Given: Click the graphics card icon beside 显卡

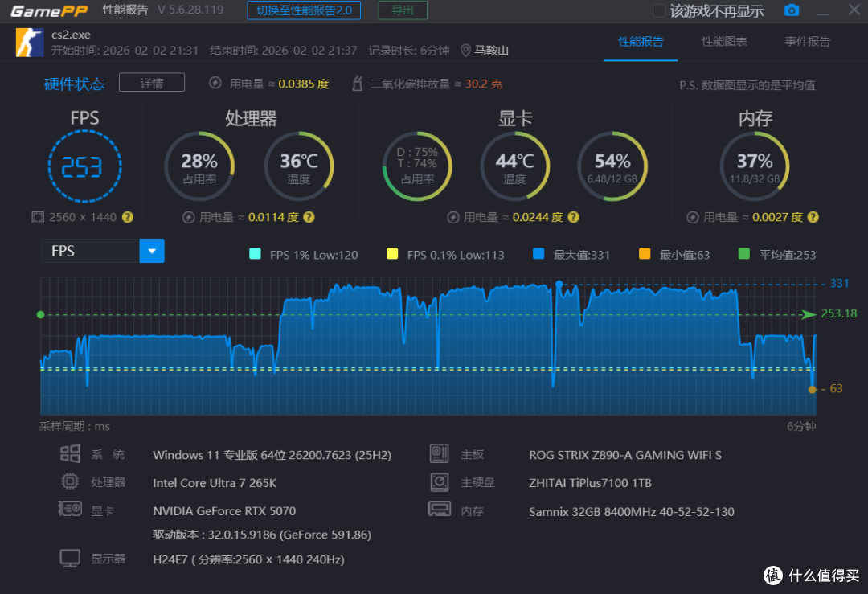Looking at the screenshot, I should click(x=70, y=509).
